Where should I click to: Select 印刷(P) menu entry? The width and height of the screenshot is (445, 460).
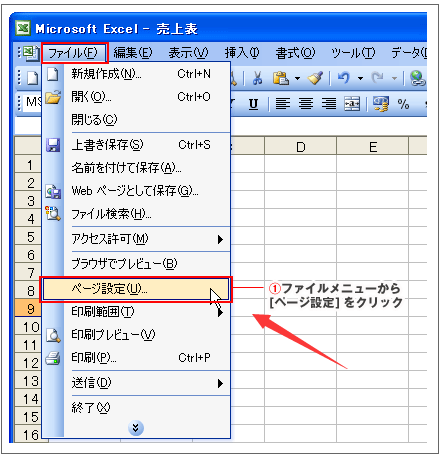coord(137,358)
